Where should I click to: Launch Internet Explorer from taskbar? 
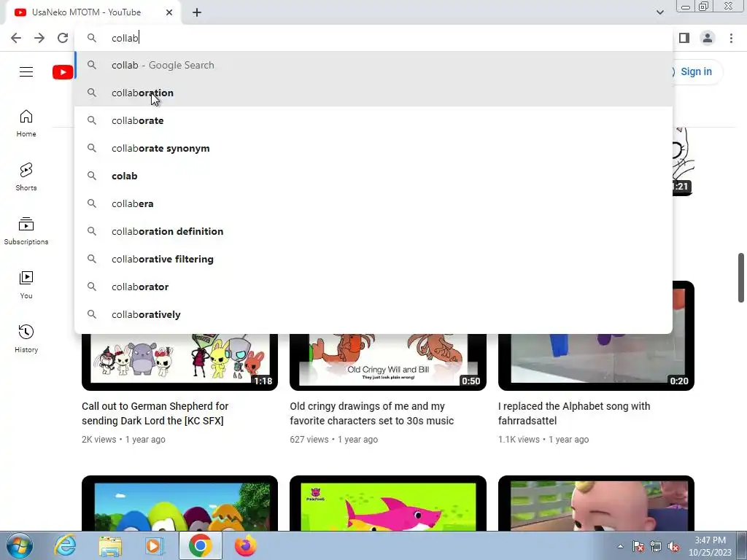coord(65,545)
